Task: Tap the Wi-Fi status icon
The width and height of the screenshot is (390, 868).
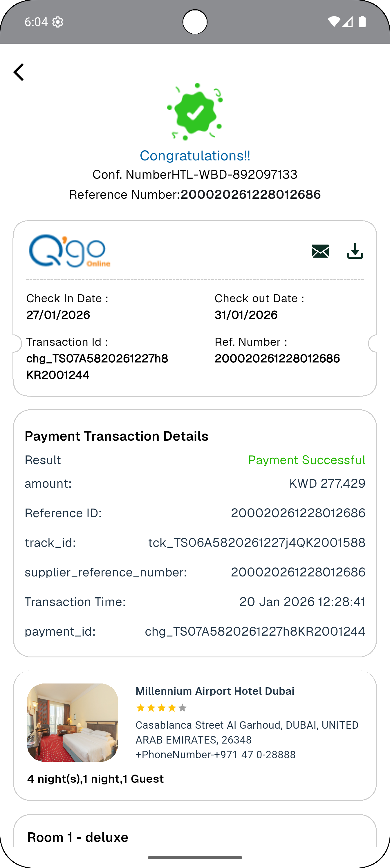Action: pyautogui.click(x=333, y=22)
